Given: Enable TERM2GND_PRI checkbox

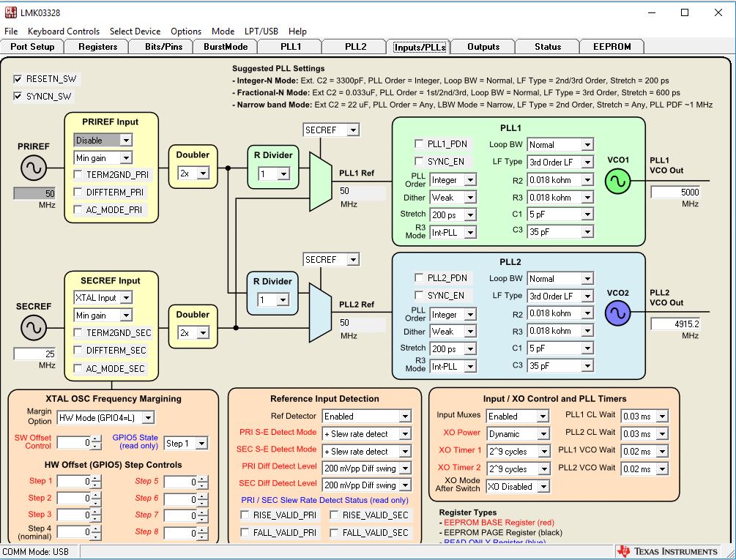Looking at the screenshot, I should pos(78,174).
